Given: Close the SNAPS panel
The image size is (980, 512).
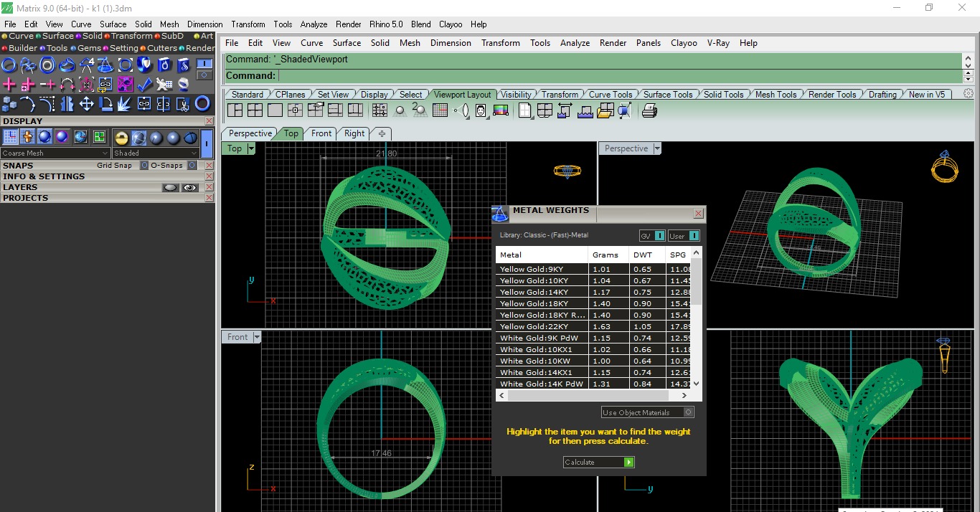Looking at the screenshot, I should (209, 166).
